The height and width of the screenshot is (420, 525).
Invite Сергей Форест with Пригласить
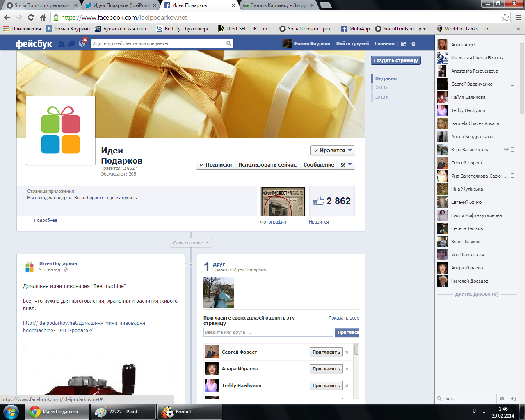(x=326, y=352)
